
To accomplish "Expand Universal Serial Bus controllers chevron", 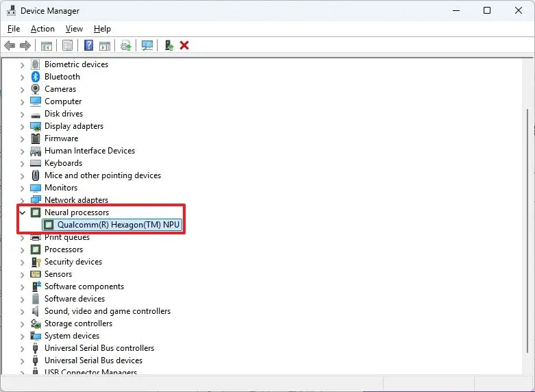I will pyautogui.click(x=23, y=349).
